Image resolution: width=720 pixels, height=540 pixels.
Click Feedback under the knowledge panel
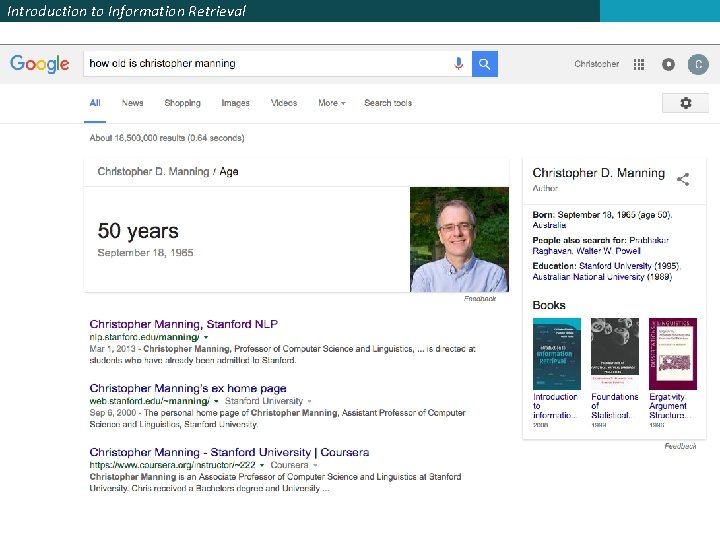click(x=680, y=446)
